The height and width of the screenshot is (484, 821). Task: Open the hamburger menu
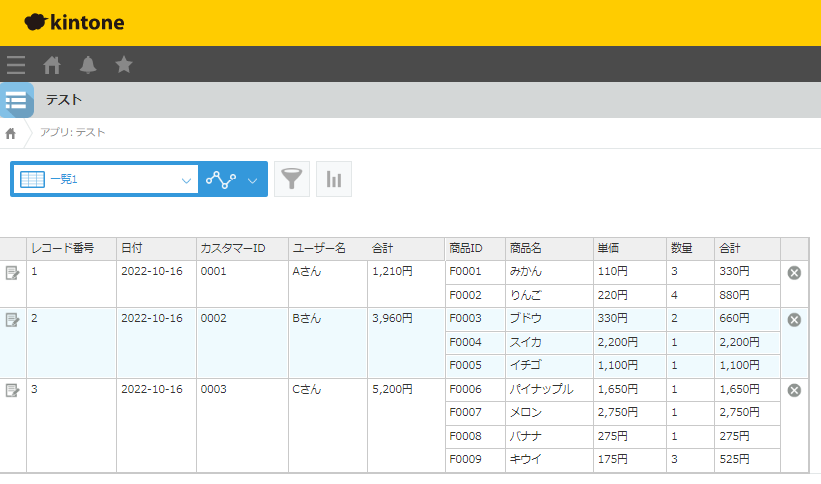16,65
